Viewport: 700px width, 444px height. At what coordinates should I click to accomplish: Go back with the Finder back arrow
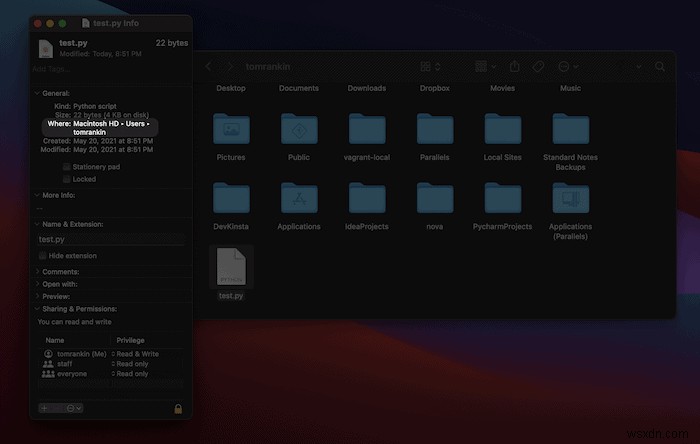[208, 66]
